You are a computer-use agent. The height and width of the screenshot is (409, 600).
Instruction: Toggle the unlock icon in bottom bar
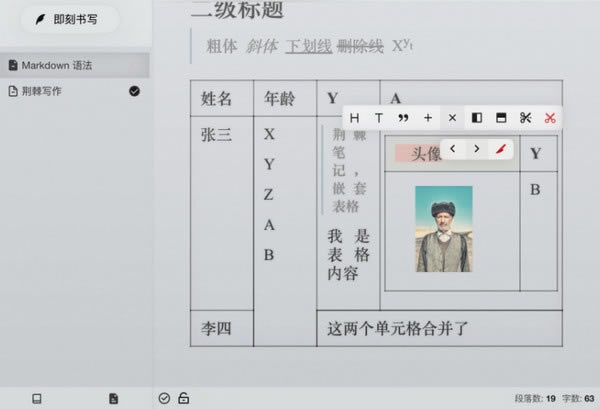tap(184, 398)
